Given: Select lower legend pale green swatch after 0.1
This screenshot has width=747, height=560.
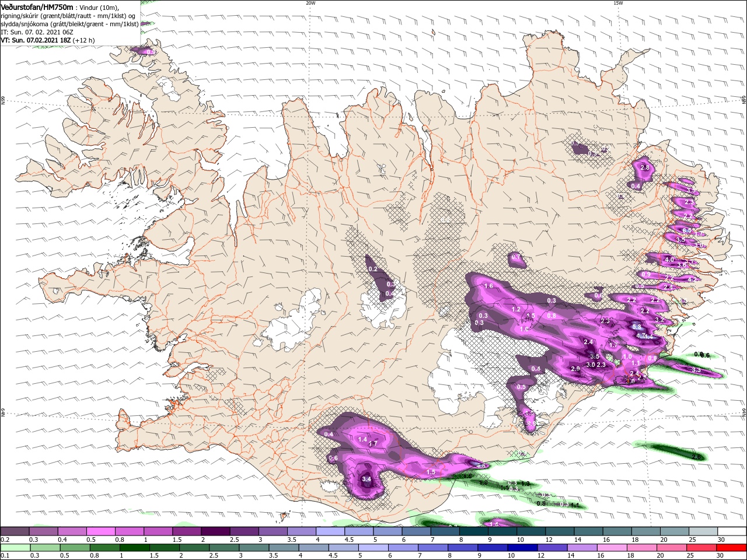Looking at the screenshot, I should tap(15, 548).
